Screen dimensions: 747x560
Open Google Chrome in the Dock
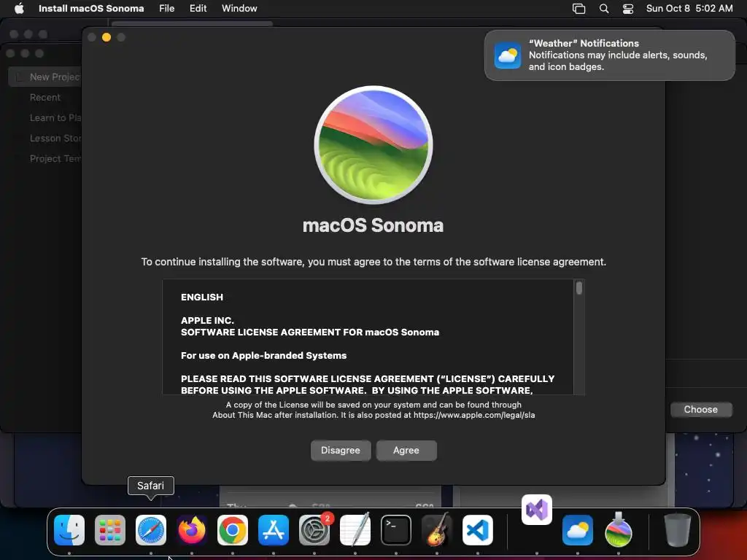[233, 530]
